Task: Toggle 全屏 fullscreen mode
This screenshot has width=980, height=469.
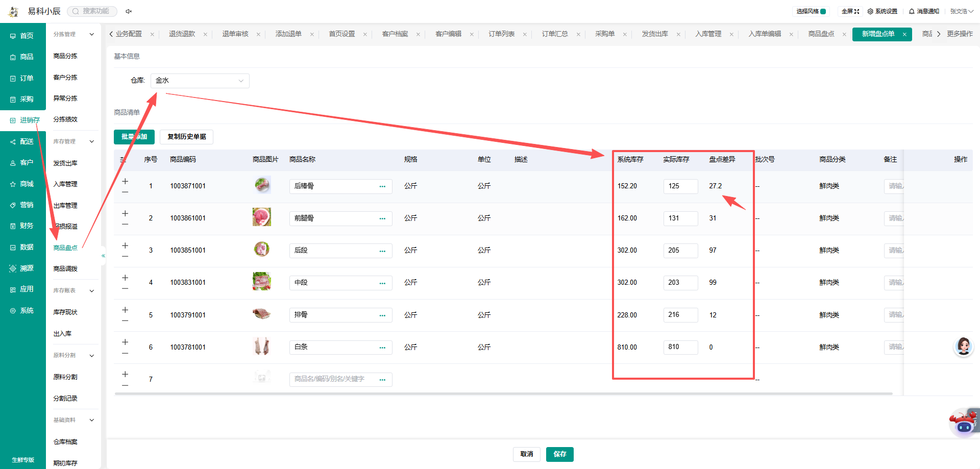Action: point(850,11)
